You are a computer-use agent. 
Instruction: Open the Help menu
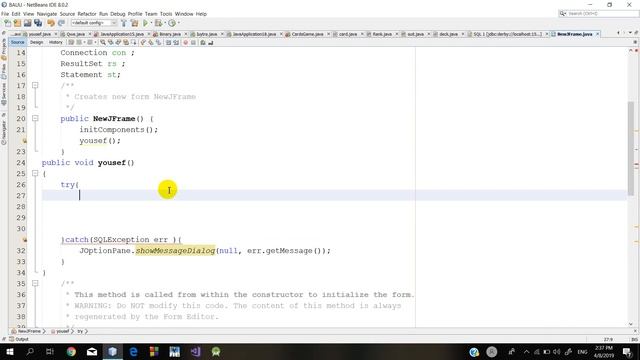click(201, 14)
